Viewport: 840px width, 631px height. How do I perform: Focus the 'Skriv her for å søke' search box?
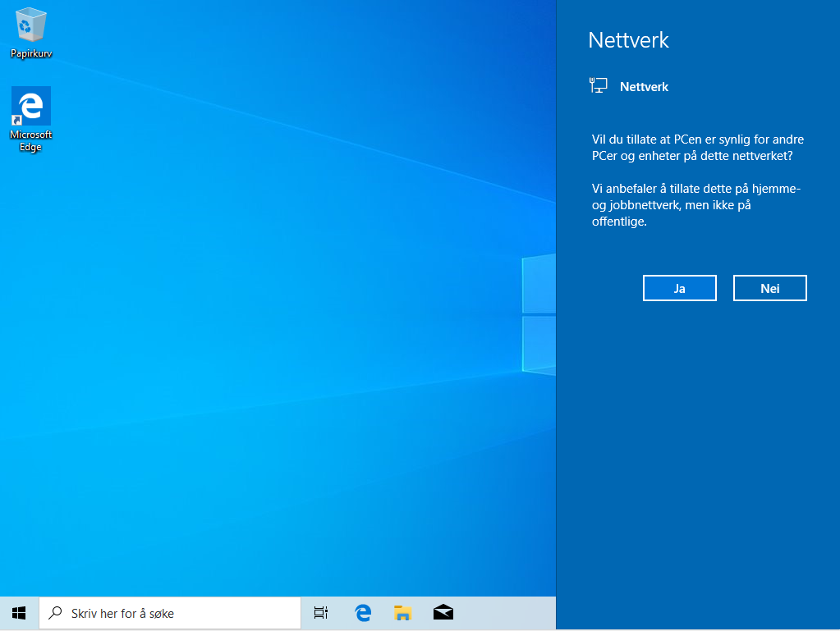[170, 613]
